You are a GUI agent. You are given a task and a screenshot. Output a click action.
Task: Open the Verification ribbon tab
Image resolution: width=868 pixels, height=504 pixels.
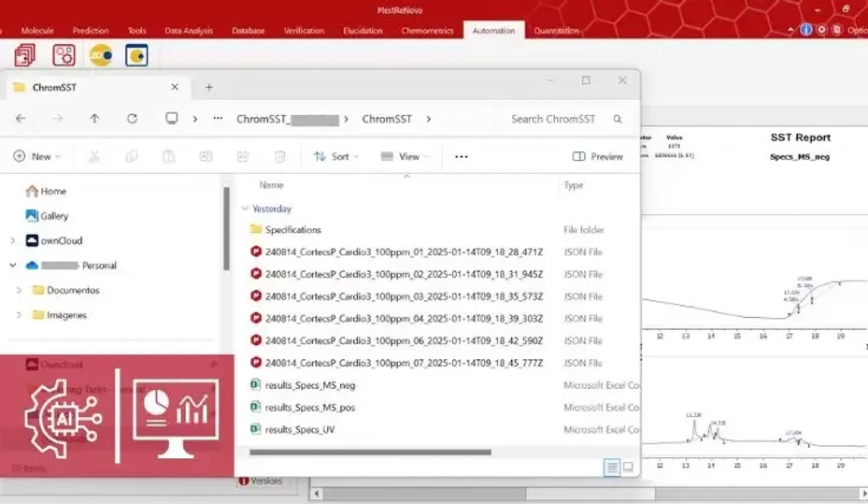304,31
